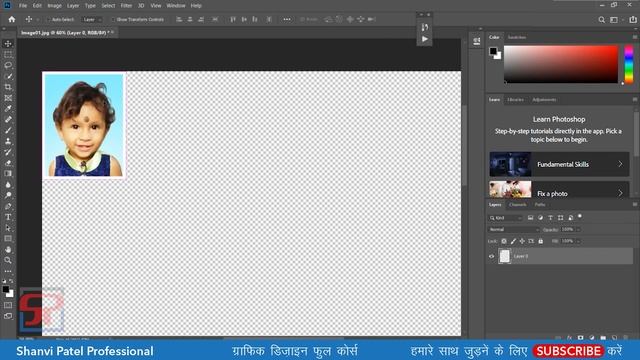Toggle Lock position icon
This screenshot has width=640, height=360.
click(522, 241)
